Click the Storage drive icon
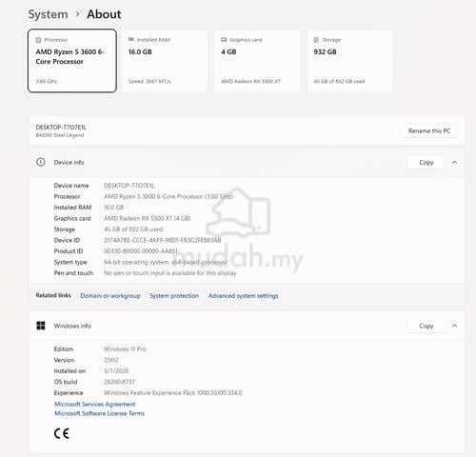Image resolution: width=476 pixels, height=457 pixels. click(316, 40)
